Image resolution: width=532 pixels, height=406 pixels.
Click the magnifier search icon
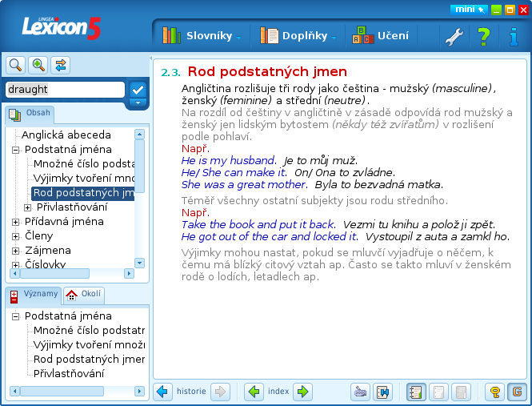(x=14, y=66)
